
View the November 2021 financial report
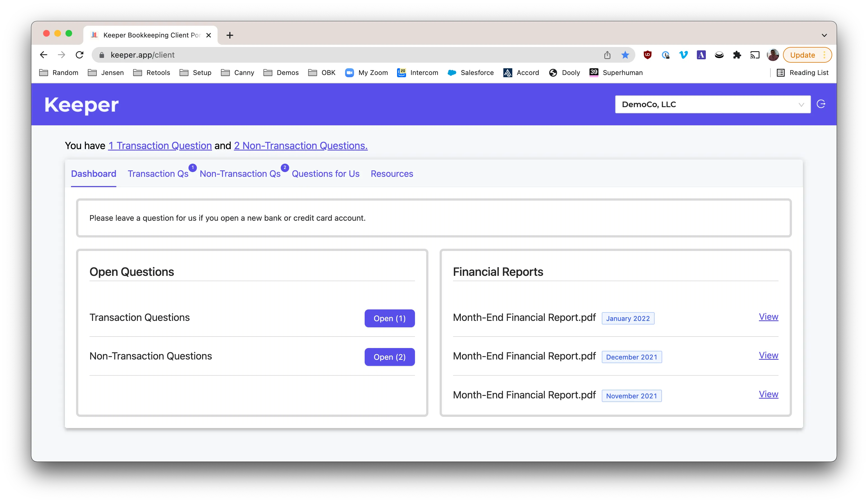coord(768,394)
